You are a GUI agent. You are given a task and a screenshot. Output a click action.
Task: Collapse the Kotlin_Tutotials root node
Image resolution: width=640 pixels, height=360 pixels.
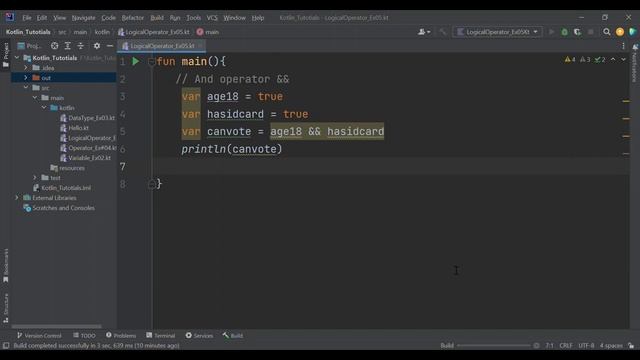[17, 58]
